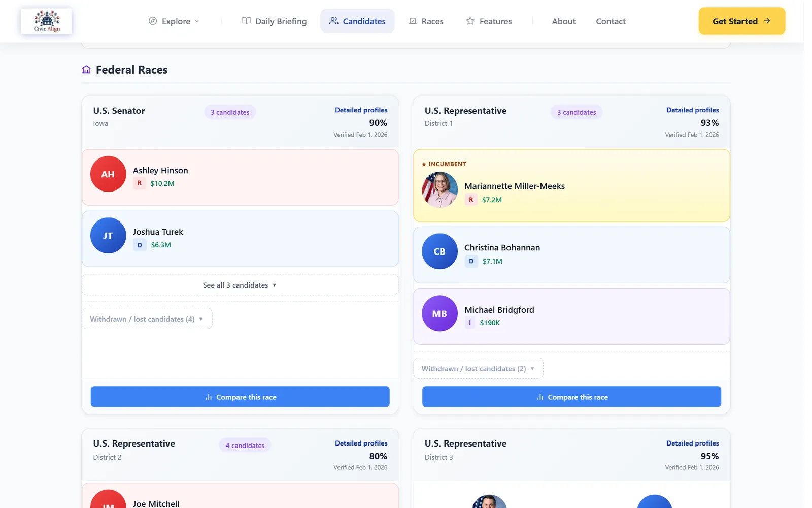Click the 3 candidates badge for District 1
This screenshot has height=508, width=812.
coord(577,112)
